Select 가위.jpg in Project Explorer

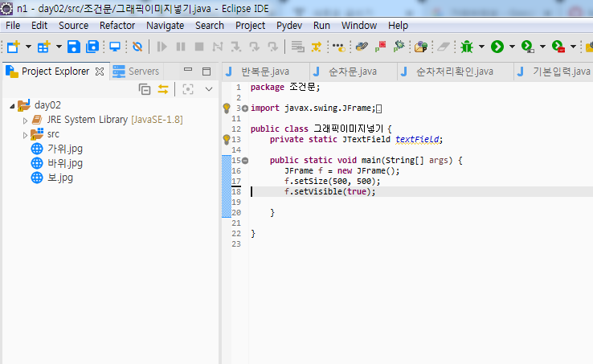pos(57,149)
